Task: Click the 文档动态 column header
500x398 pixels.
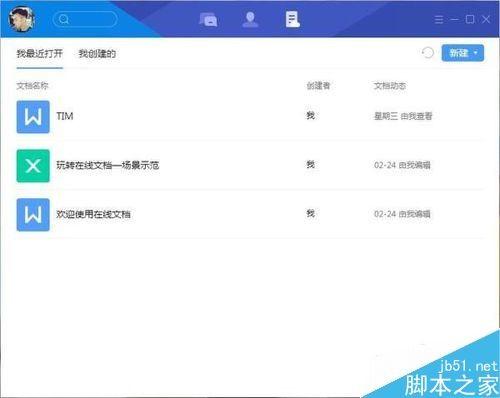Action: [x=390, y=86]
